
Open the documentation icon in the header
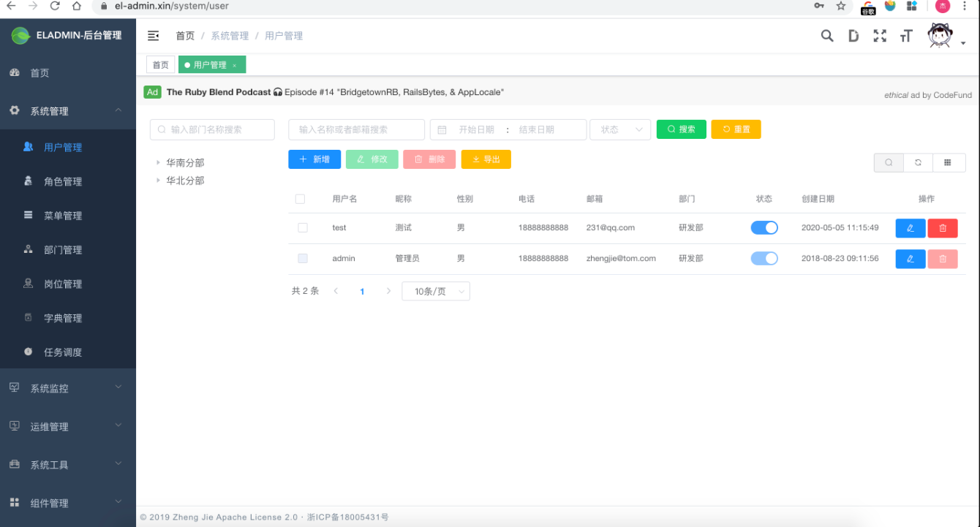[x=853, y=34]
